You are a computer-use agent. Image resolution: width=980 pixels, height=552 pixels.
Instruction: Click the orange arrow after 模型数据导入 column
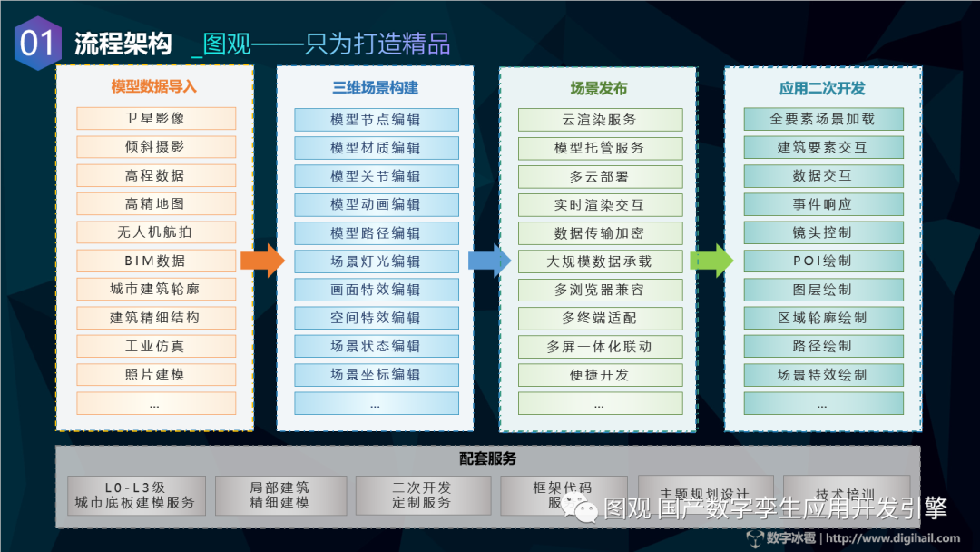point(262,261)
